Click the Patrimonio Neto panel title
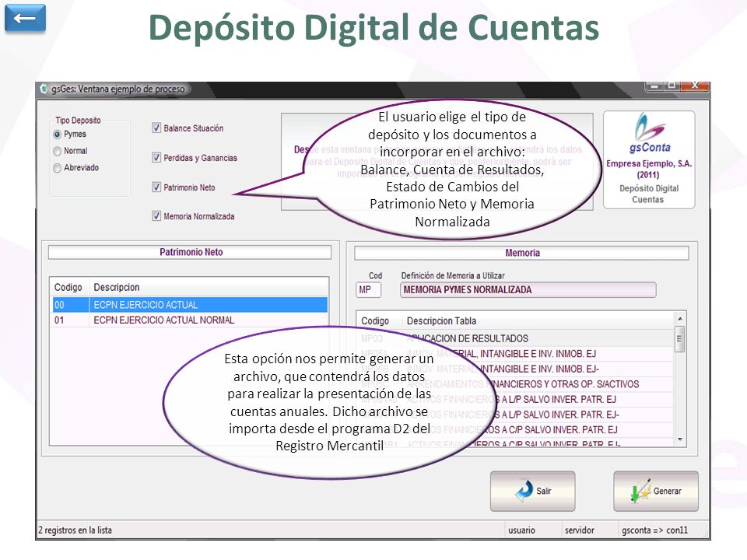 190,252
